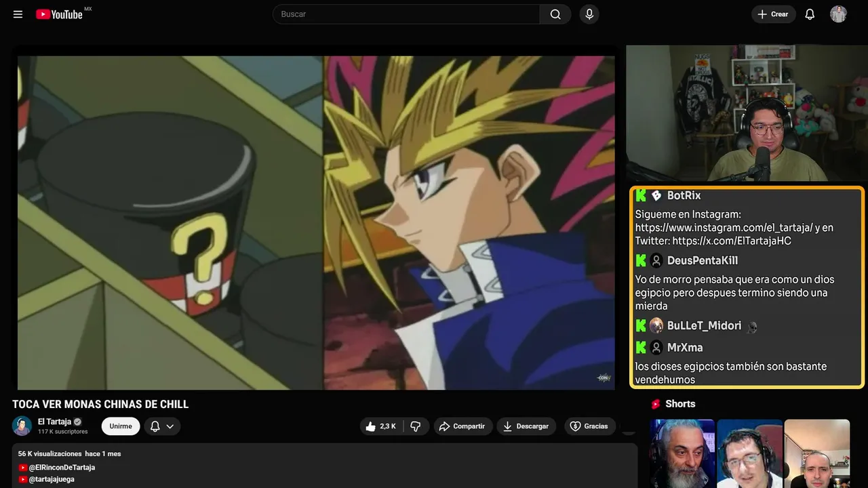Send thanks with the Gracias button
868x488 pixels.
[x=590, y=426]
